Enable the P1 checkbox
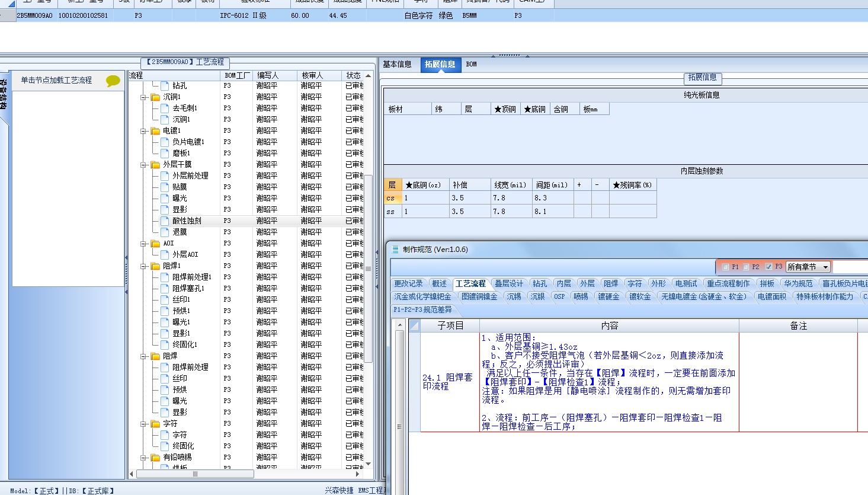The image size is (868, 495). (726, 267)
